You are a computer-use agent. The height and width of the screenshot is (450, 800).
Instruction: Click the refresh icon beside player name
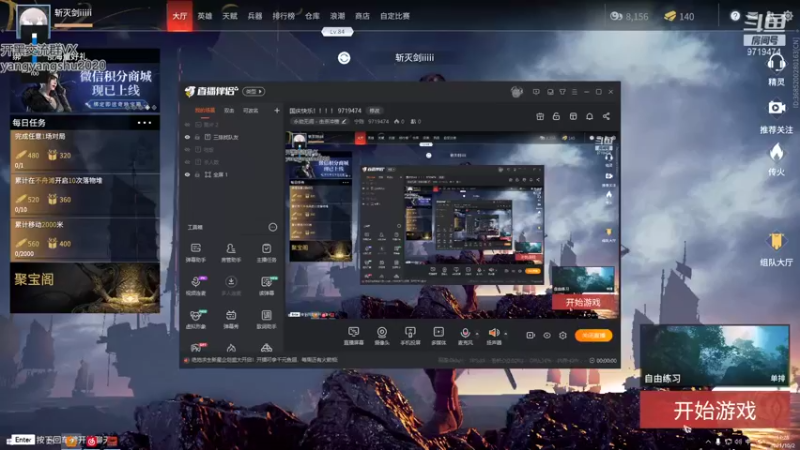coord(344,58)
